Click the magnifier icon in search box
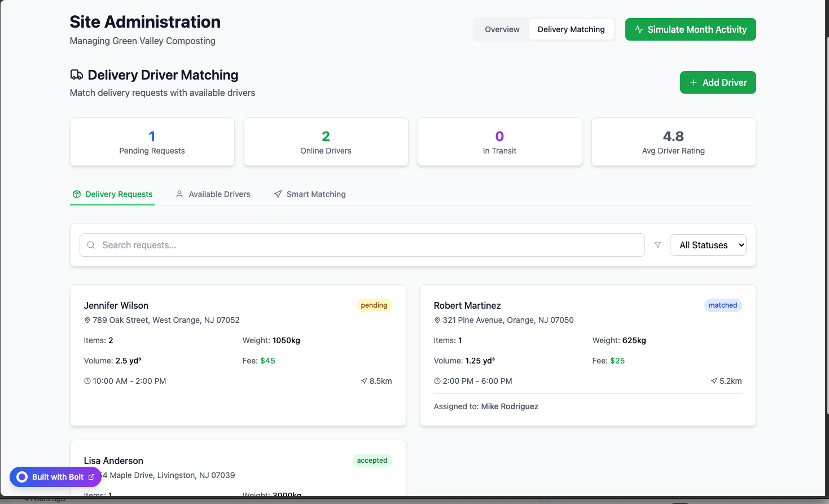The image size is (829, 504). click(x=91, y=245)
